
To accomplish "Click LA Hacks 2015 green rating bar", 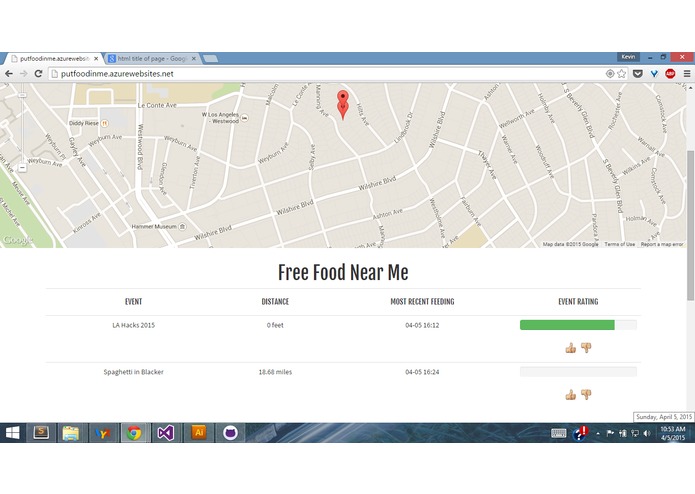I will tap(567, 325).
